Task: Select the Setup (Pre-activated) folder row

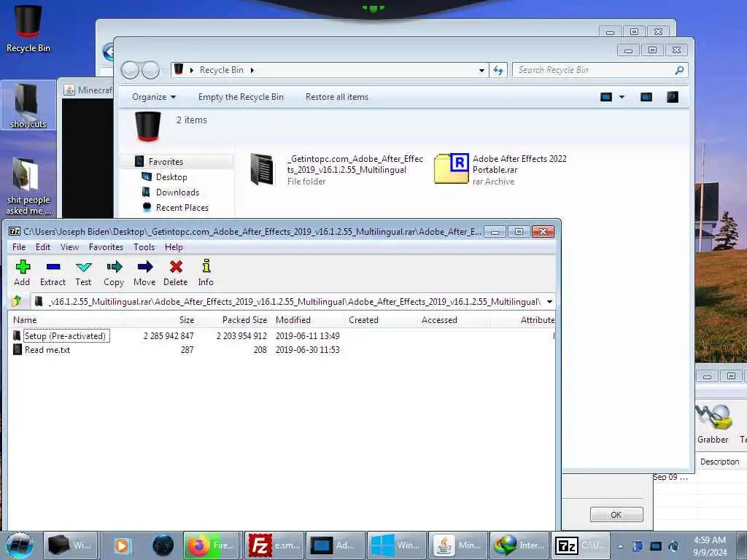Action: tap(281, 335)
